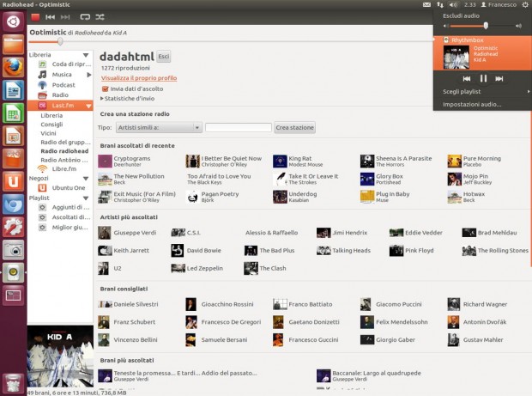
Task: Stop playback with the red stop button
Action: pos(35,17)
